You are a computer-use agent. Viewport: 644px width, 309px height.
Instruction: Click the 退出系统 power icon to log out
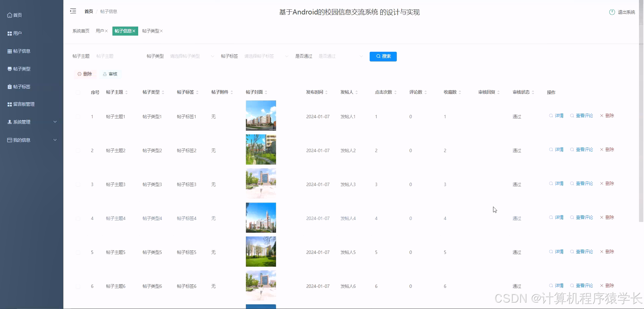tap(611, 11)
